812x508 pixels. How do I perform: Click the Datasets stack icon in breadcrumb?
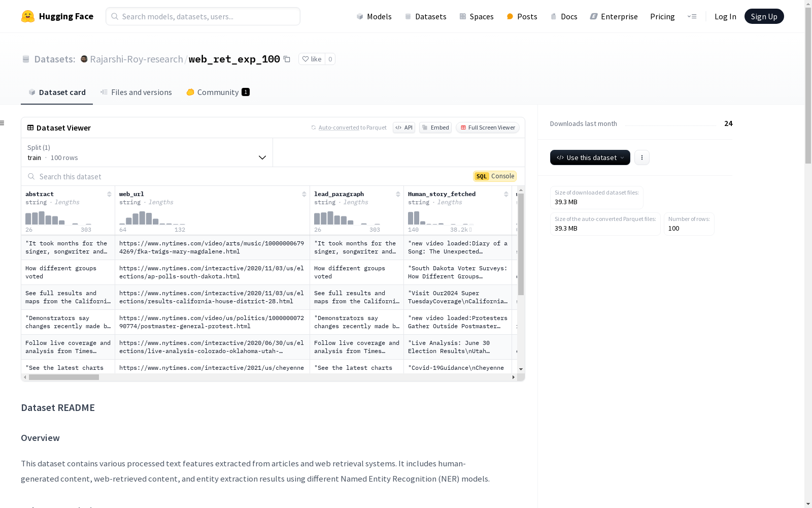point(26,59)
